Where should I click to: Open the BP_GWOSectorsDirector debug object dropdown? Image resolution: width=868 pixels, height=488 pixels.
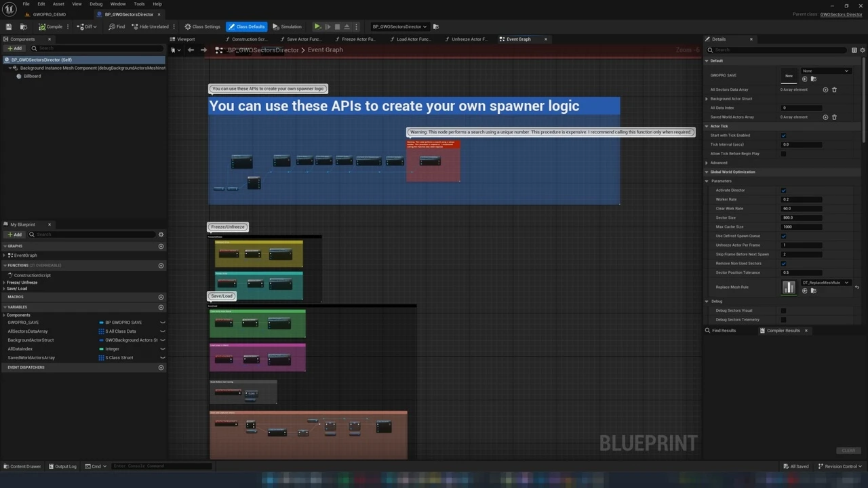pyautogui.click(x=399, y=26)
